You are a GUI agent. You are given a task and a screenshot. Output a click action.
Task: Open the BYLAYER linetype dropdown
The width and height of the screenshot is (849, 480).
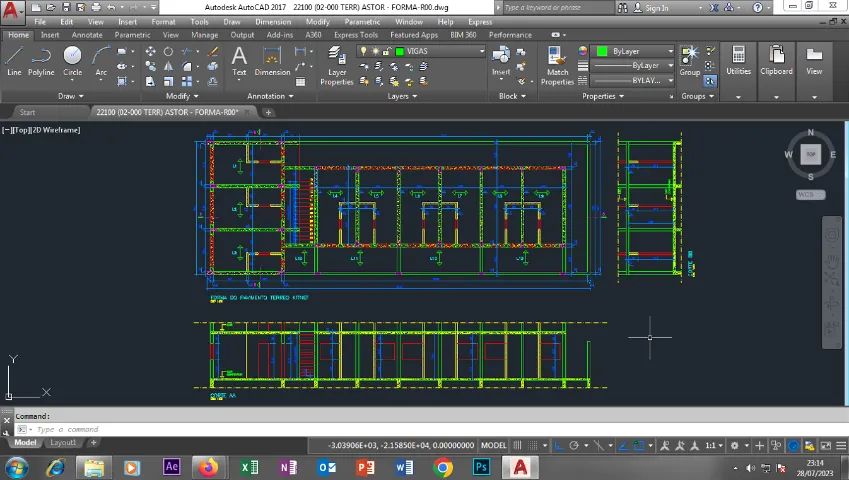(x=670, y=80)
